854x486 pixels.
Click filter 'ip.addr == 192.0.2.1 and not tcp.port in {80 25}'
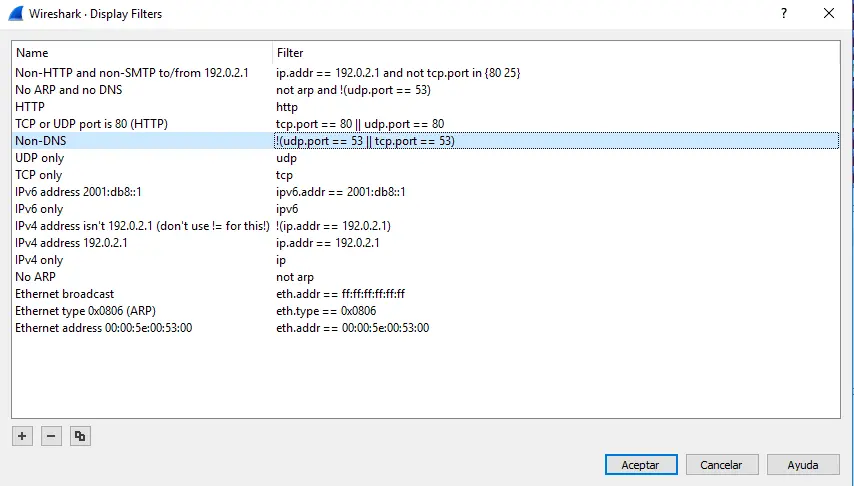click(x=398, y=72)
